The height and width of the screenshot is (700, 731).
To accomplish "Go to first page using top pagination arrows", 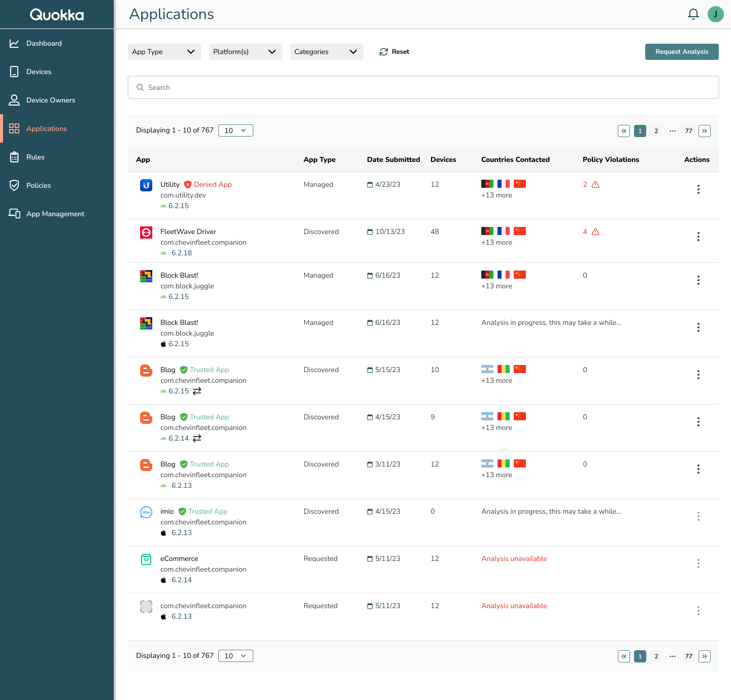I will click(624, 131).
